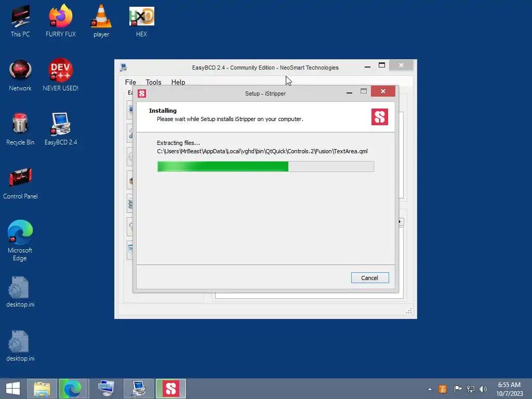Image resolution: width=532 pixels, height=399 pixels.
Task: Minimize the Setup - iStripper window
Action: 349,92
